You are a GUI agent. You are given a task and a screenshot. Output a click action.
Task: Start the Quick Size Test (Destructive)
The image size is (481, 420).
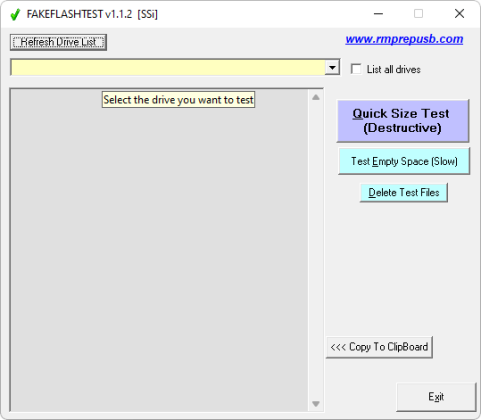[x=403, y=121]
